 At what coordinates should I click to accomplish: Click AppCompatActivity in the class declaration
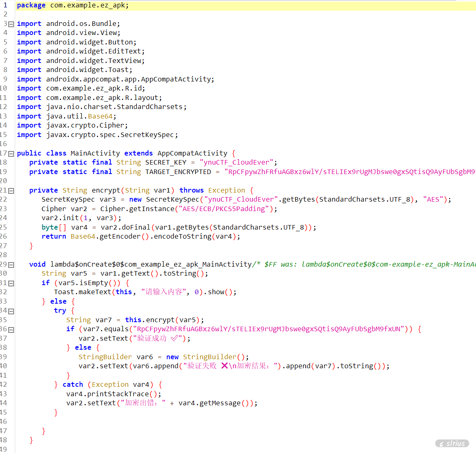click(x=192, y=153)
